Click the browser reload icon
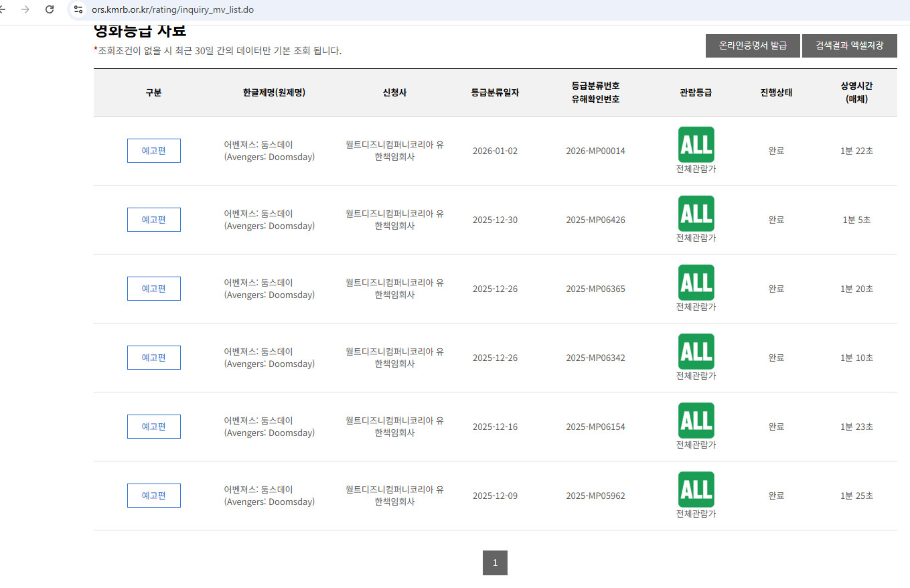910x588 pixels. click(49, 9)
